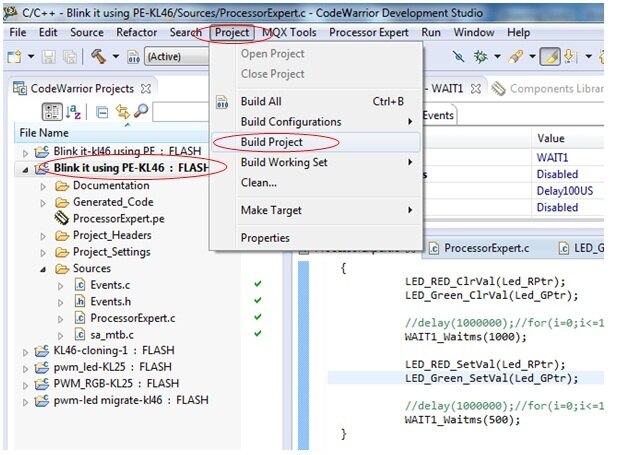Open the Build Working Set submenu

316,162
